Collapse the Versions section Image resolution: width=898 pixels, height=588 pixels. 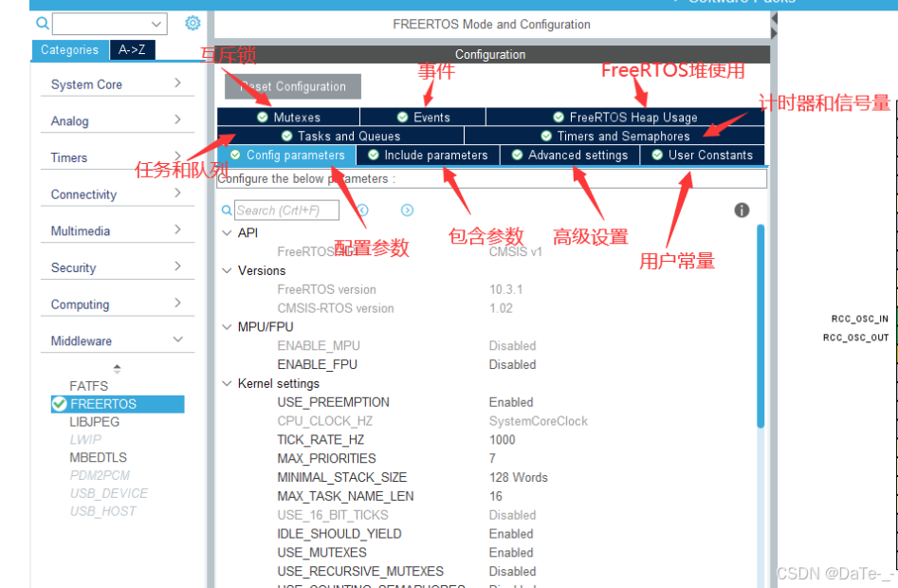pos(227,271)
